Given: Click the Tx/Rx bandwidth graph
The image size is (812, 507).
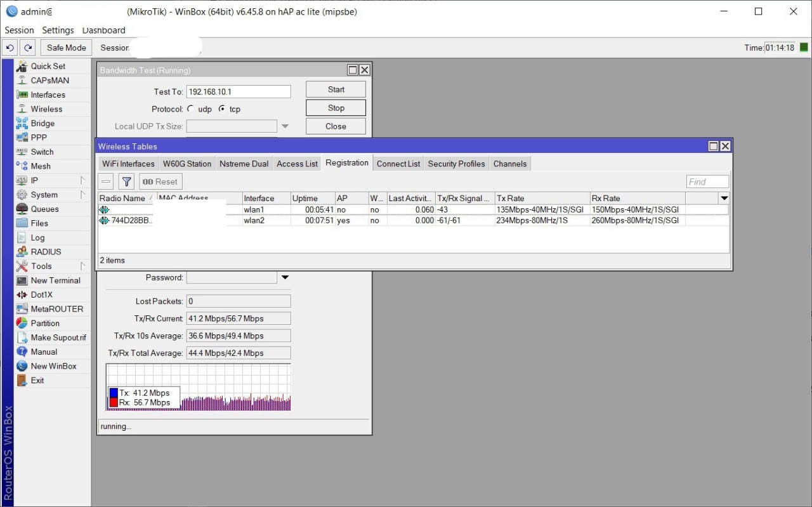Looking at the screenshot, I should 198,387.
